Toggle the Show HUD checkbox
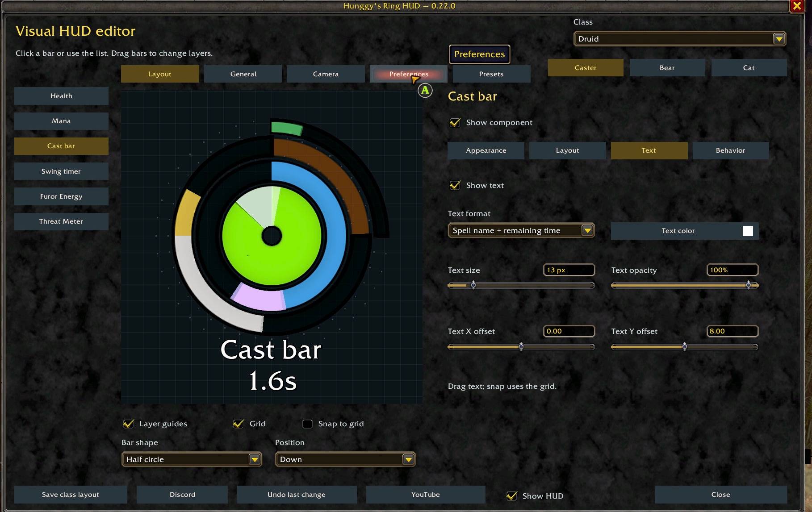Image resolution: width=812 pixels, height=512 pixels. (x=512, y=495)
